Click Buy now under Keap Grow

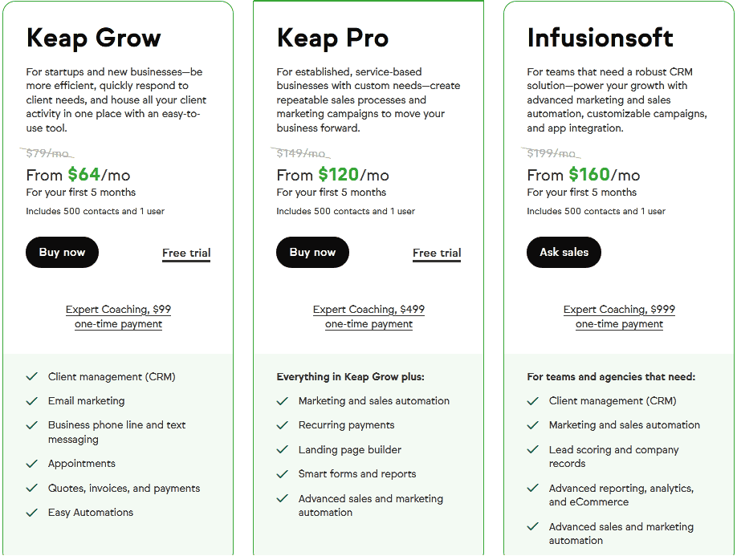click(62, 252)
